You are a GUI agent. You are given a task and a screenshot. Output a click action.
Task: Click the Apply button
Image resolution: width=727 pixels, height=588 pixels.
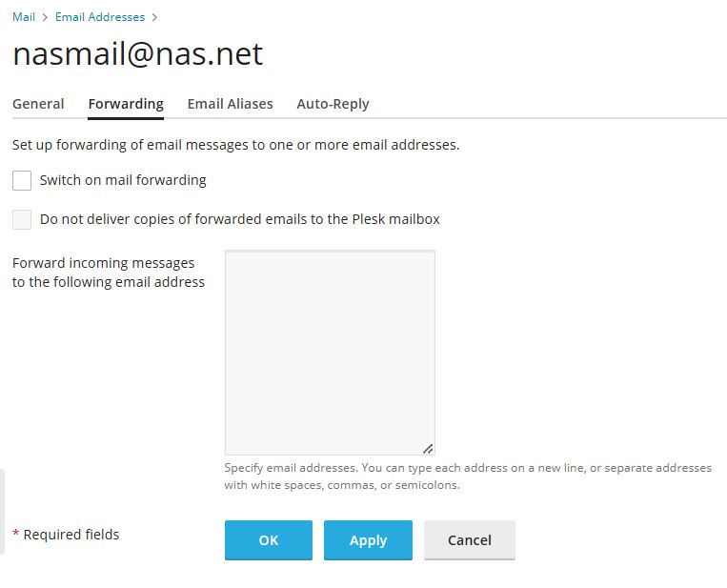pos(368,539)
